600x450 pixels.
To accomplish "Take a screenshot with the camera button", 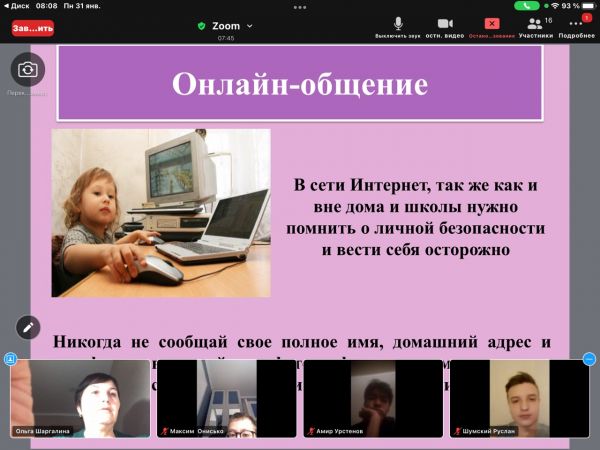I will tap(28, 69).
